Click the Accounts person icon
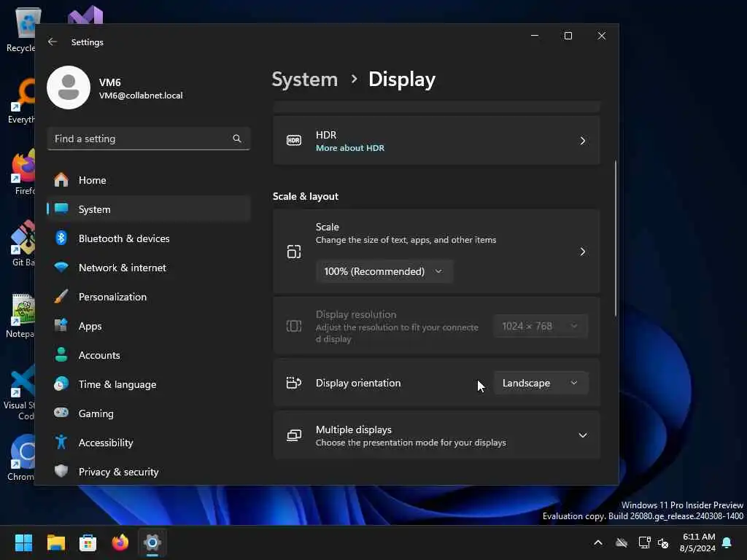 tap(61, 355)
